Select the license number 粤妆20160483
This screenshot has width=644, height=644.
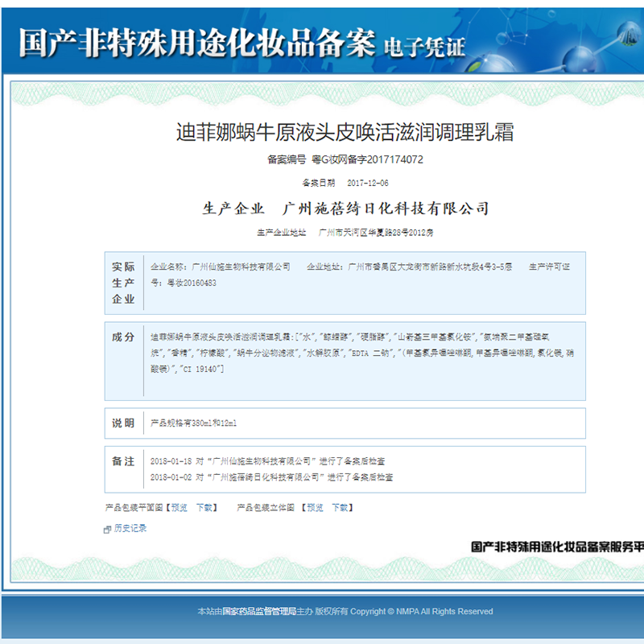pos(192,283)
